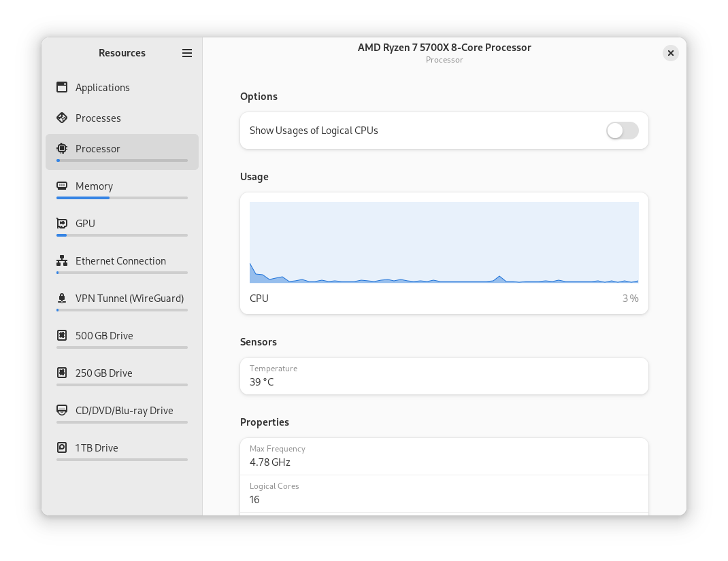Click the Processor label in sidebar
This screenshot has height=561, width=728.
click(97, 149)
